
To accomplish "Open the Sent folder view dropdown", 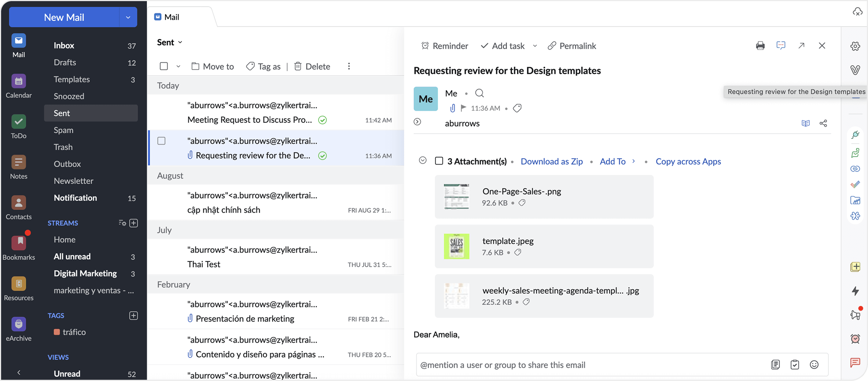I will click(x=170, y=43).
